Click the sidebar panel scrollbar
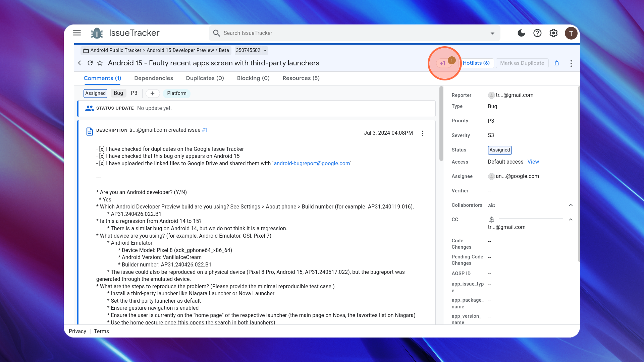This screenshot has height=362, width=644. coord(579,174)
